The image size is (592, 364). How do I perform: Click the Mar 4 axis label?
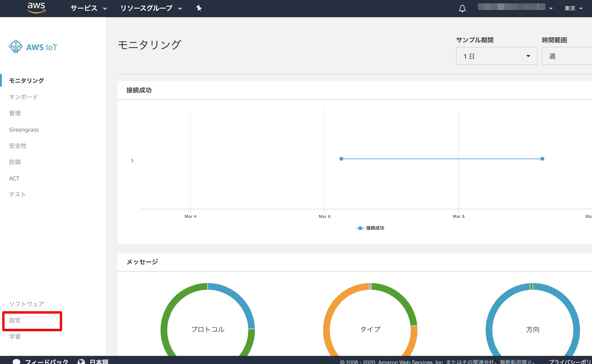[190, 217]
